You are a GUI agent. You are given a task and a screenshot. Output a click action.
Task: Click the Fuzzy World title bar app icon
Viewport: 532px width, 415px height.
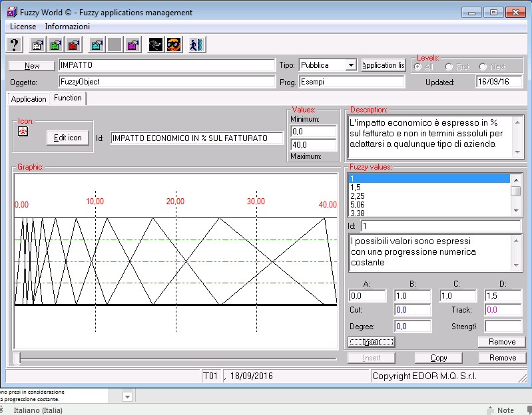pyautogui.click(x=11, y=13)
